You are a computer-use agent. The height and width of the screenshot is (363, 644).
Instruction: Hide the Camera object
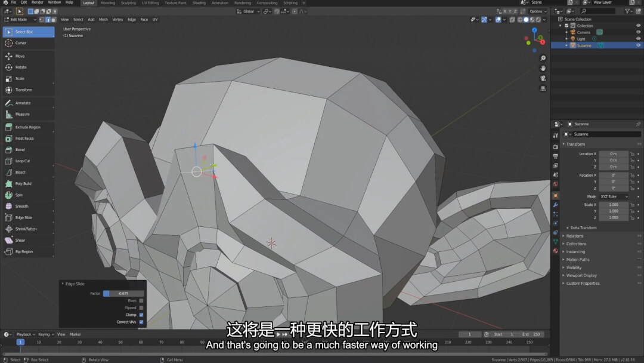point(638,32)
